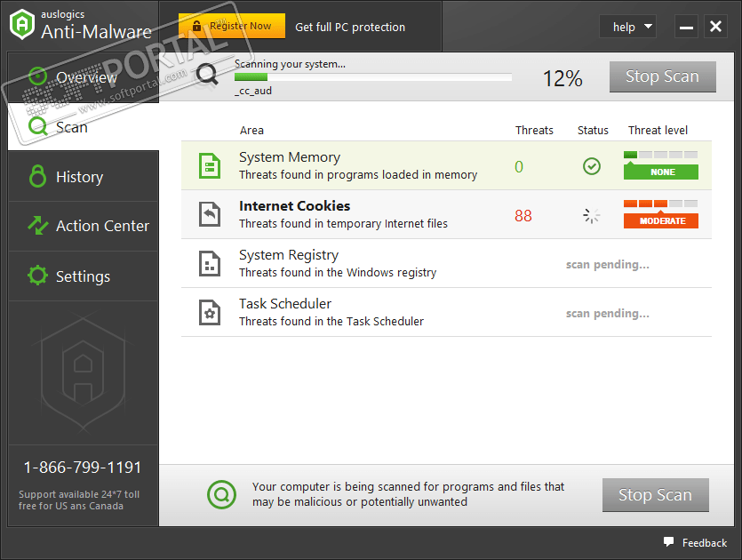This screenshot has height=560, width=742.
Task: Click the top Stop Scan button
Action: [663, 76]
